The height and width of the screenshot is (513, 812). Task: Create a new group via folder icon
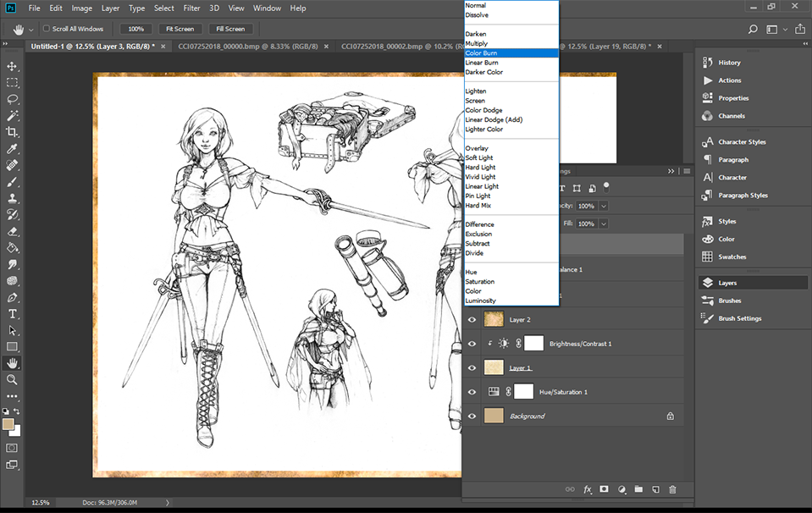[638, 489]
